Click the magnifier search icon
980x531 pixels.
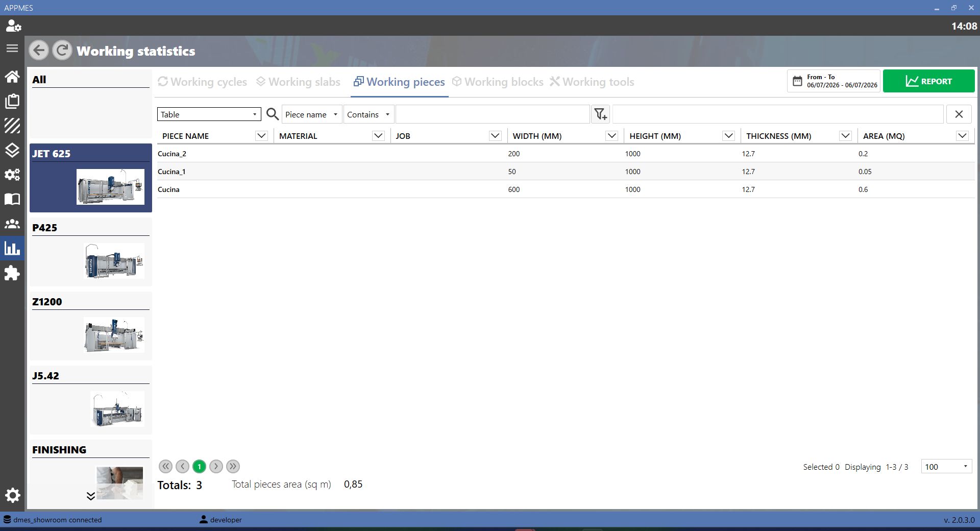[x=273, y=114]
